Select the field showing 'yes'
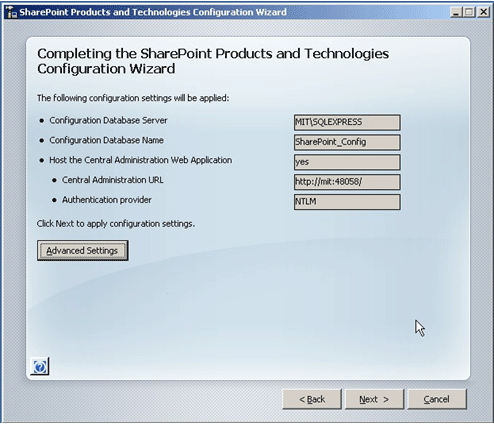 (347, 162)
